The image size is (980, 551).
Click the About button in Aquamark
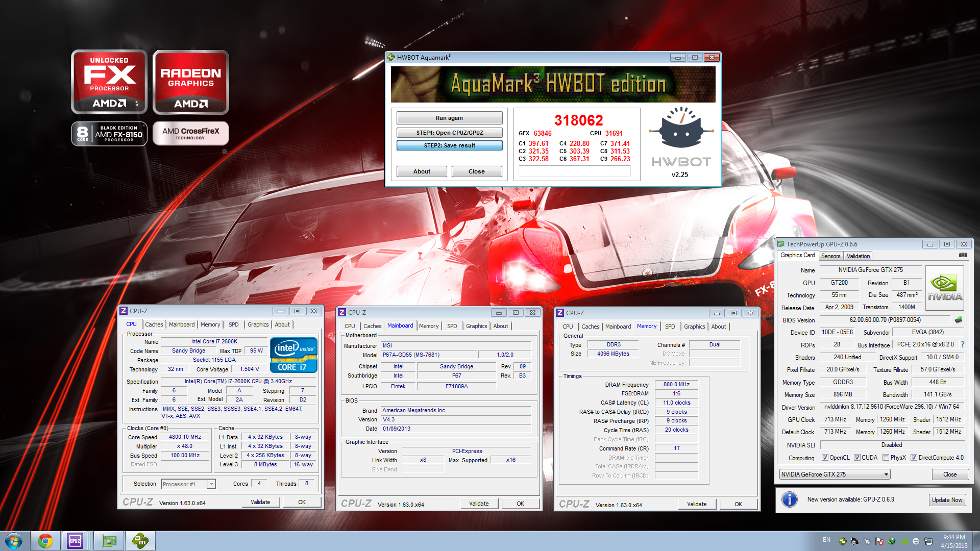pos(422,171)
